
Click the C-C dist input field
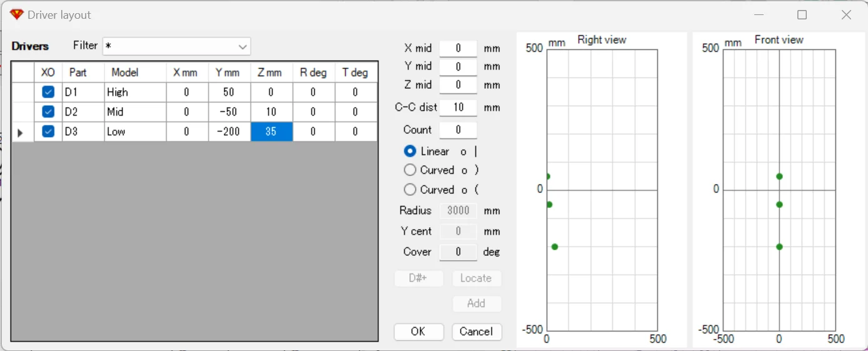458,108
